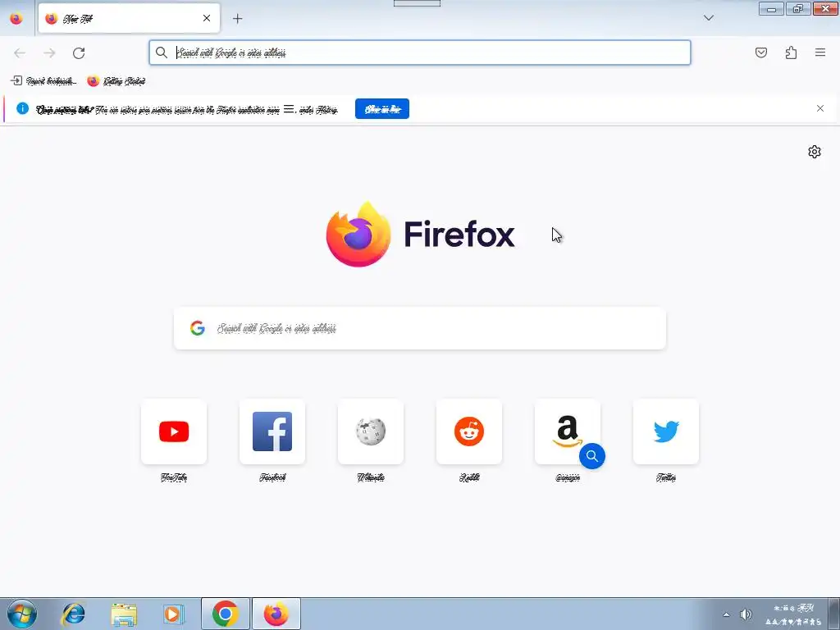
Task: Open the Wikipedia shortcut tile
Action: [371, 431]
